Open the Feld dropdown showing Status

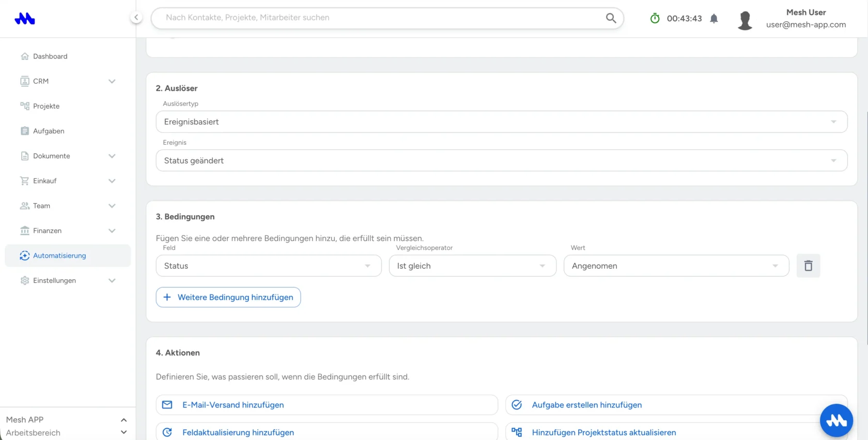pyautogui.click(x=269, y=266)
